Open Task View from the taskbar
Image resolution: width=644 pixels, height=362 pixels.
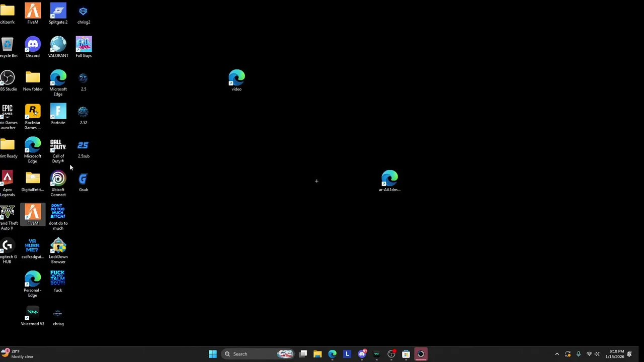[x=303, y=354]
